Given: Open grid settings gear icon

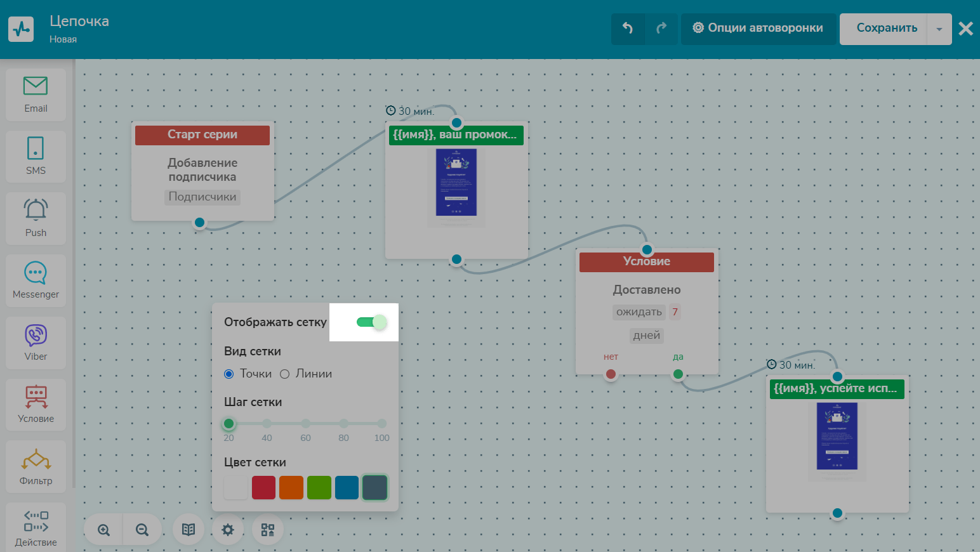Looking at the screenshot, I should click(x=228, y=530).
